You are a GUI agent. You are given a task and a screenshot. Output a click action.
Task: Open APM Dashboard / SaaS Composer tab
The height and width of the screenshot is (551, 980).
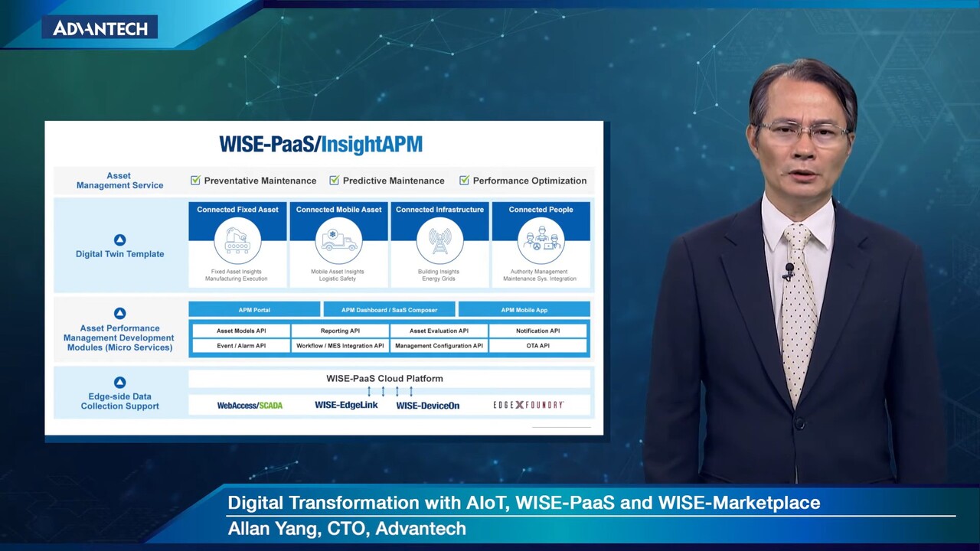[x=389, y=310]
